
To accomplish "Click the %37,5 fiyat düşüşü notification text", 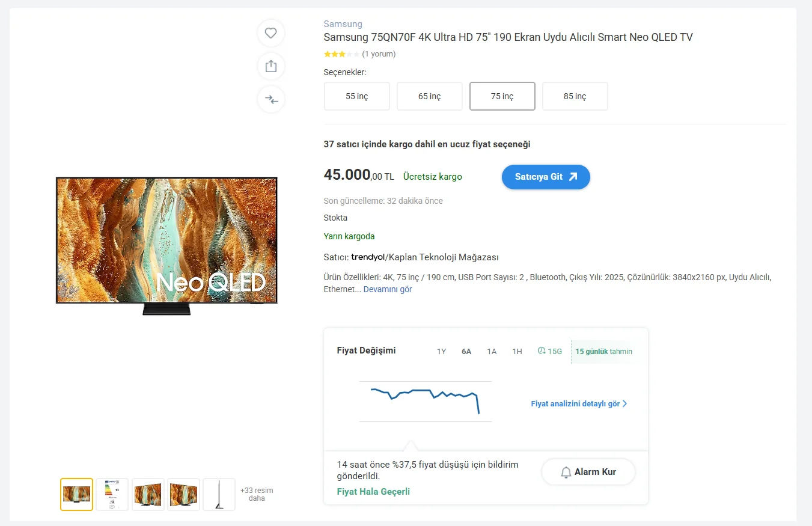I will (428, 470).
